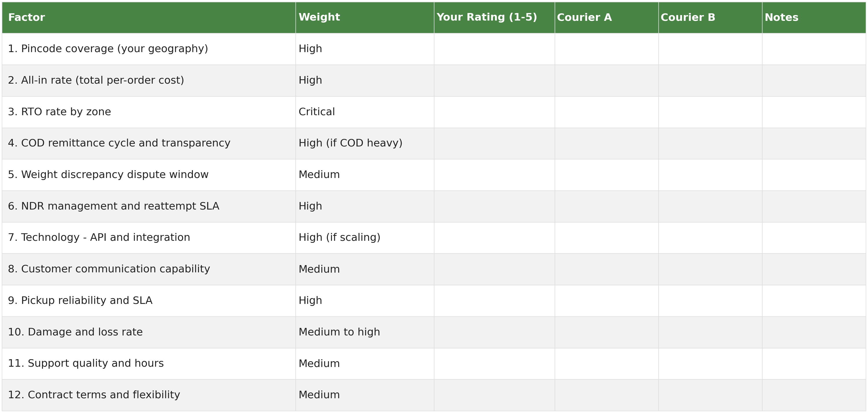Click Courier B cell for Weight discrepancy row

710,175
